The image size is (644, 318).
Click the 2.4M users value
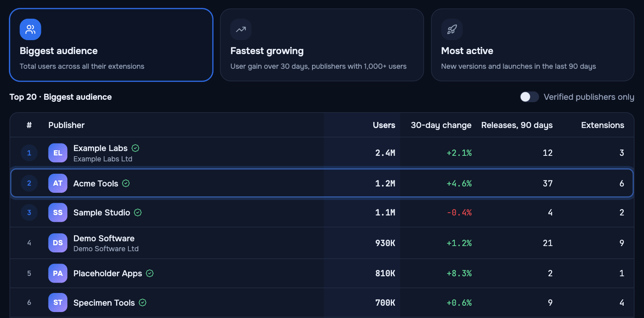(x=385, y=153)
